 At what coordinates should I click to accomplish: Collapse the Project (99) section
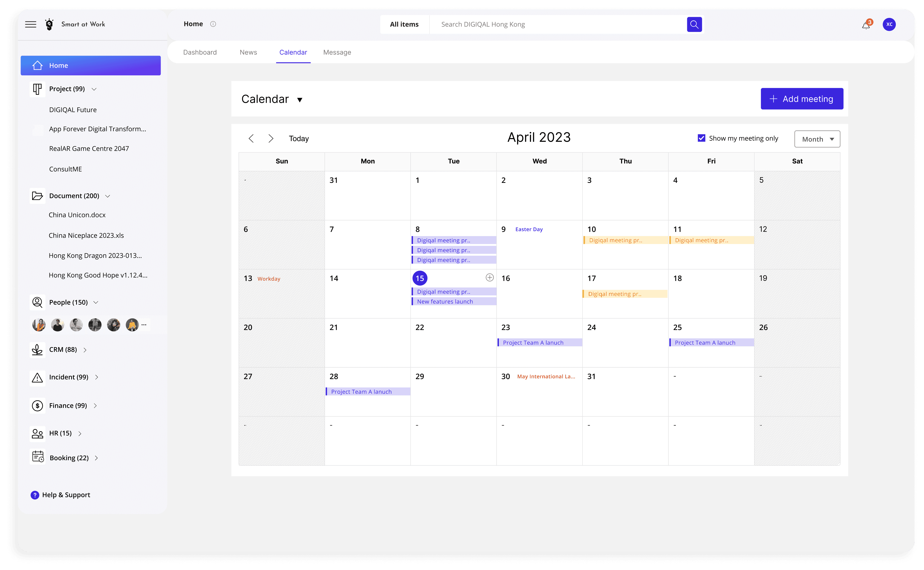point(94,89)
